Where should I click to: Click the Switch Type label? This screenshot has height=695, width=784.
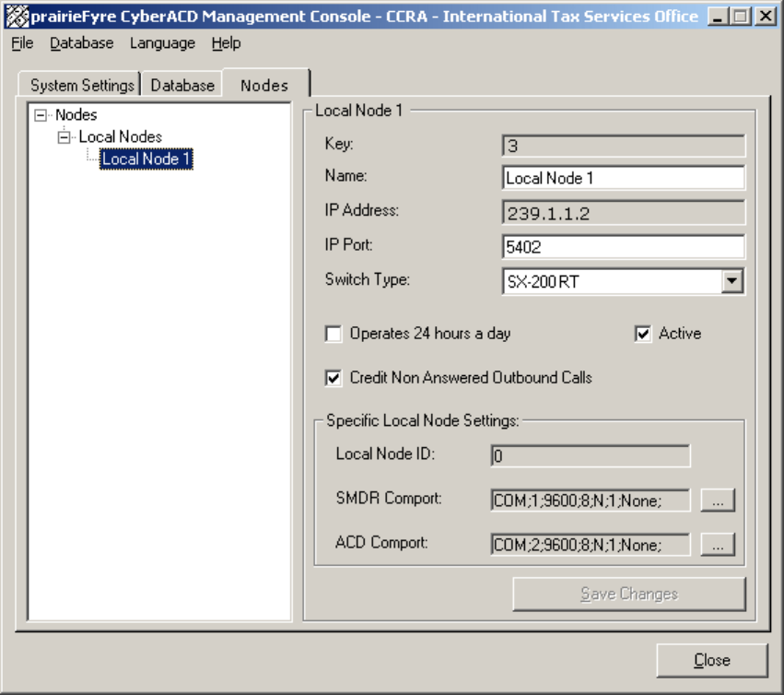367,279
